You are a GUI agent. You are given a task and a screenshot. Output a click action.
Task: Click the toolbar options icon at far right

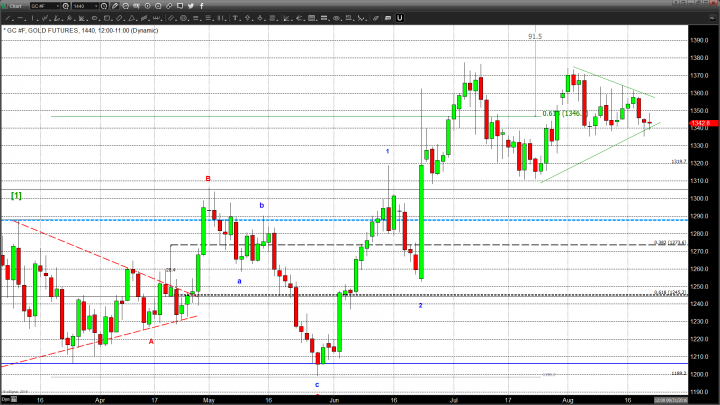click(713, 18)
